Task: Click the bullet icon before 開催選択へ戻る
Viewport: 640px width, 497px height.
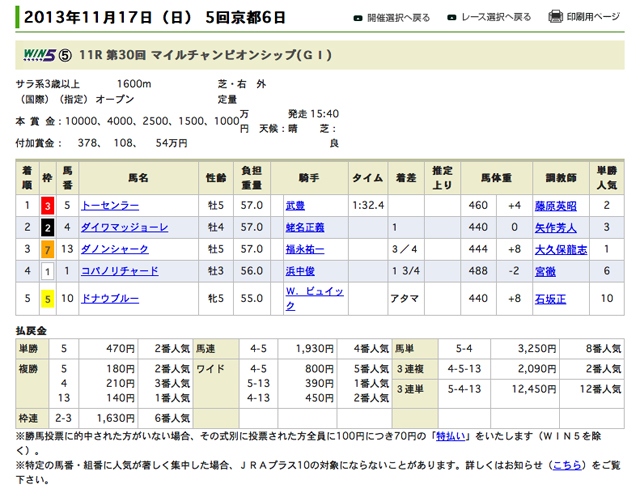Action: coord(358,18)
